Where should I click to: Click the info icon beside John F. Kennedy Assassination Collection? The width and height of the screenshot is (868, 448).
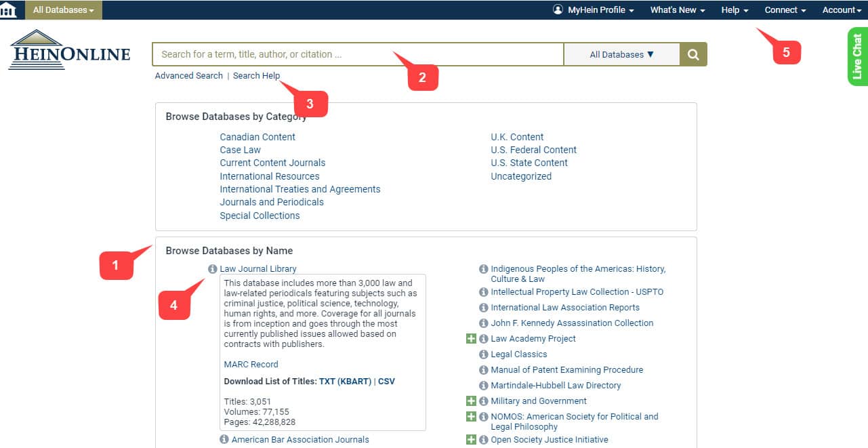483,323
